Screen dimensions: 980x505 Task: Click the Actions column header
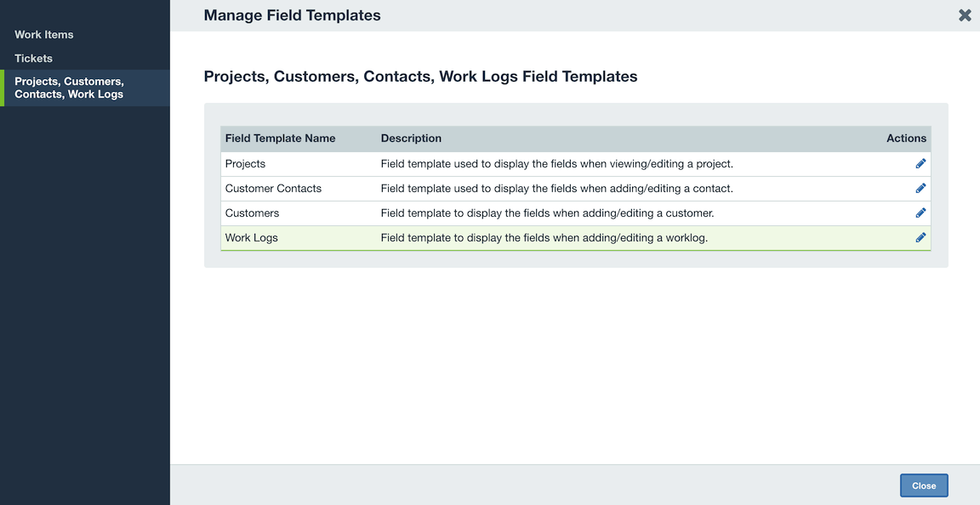[906, 138]
